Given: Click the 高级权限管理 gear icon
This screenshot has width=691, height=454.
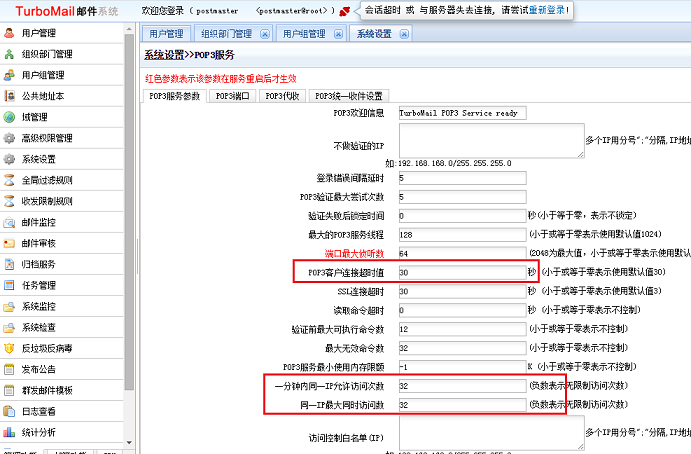Looking at the screenshot, I should point(9,138).
